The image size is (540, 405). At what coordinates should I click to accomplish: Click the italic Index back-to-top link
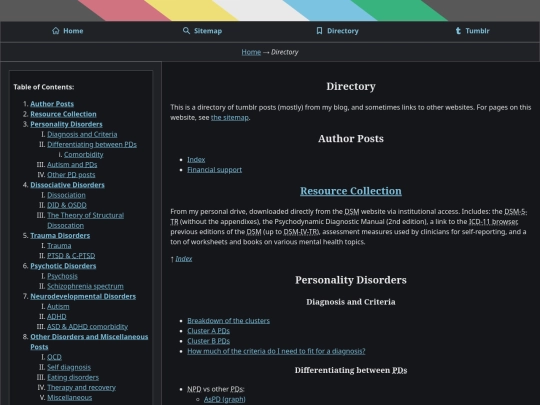[184, 259]
